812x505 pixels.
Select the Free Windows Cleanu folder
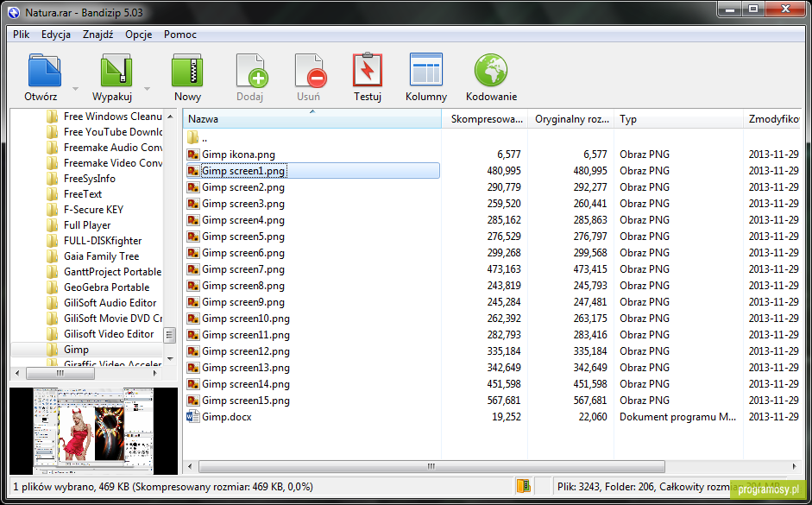click(113, 116)
